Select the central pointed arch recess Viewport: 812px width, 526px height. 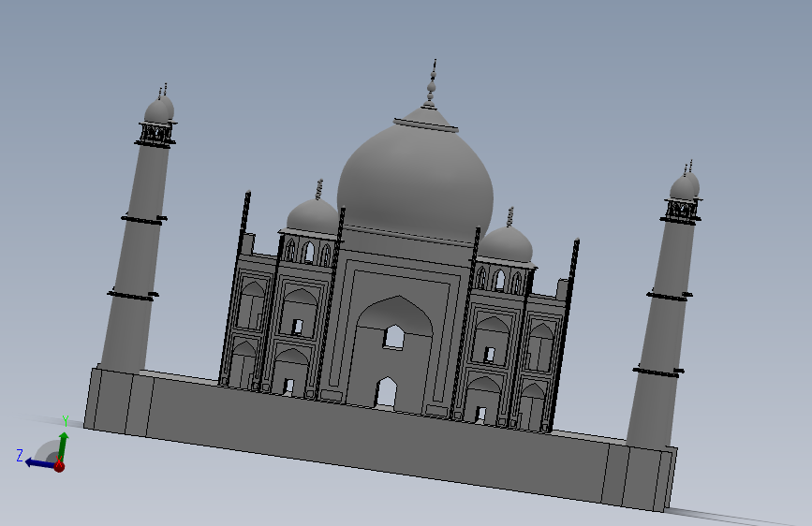pyautogui.click(x=392, y=353)
